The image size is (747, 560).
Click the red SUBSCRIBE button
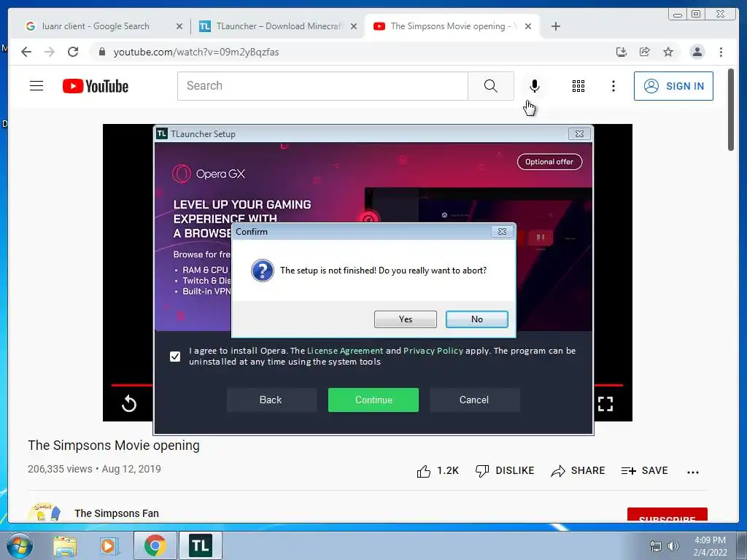pyautogui.click(x=667, y=515)
